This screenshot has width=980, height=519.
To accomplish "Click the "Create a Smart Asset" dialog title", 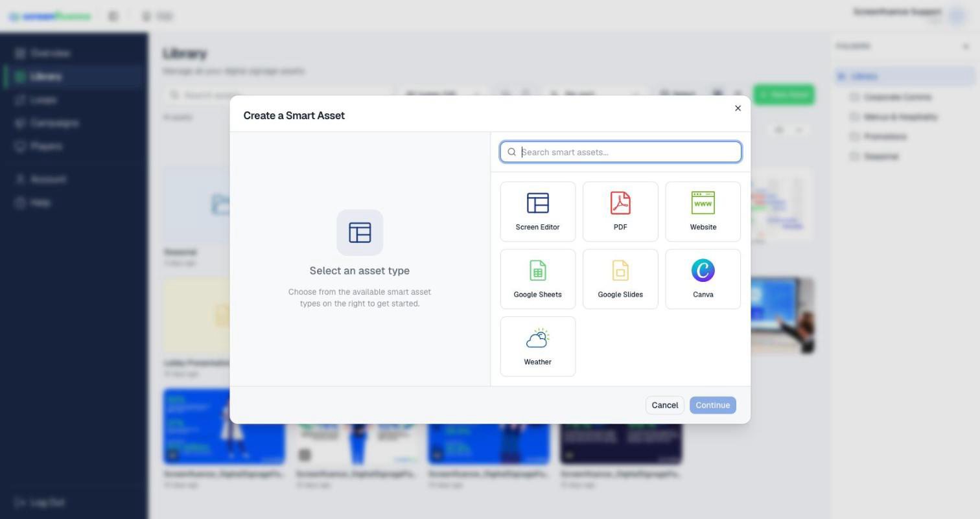I will tap(294, 115).
